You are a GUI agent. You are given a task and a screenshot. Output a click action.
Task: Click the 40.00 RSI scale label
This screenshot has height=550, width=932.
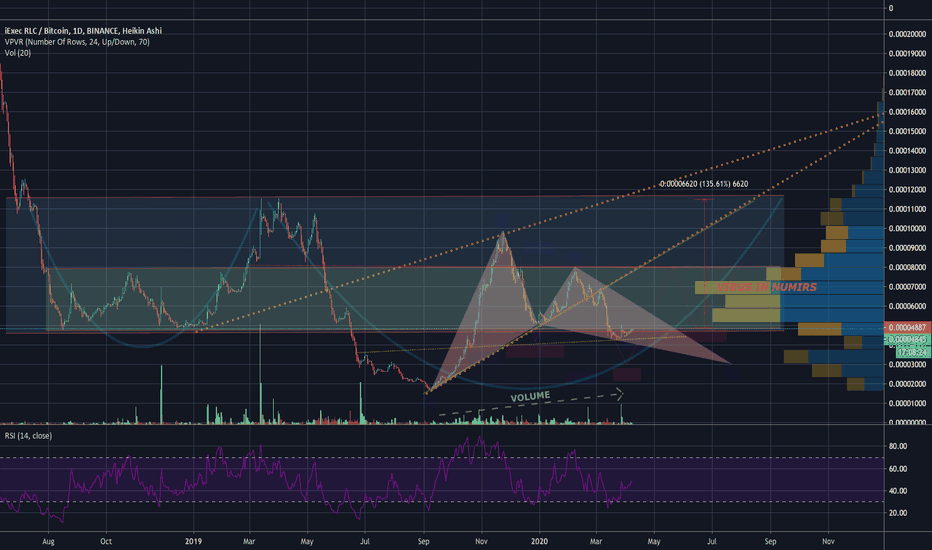898,491
